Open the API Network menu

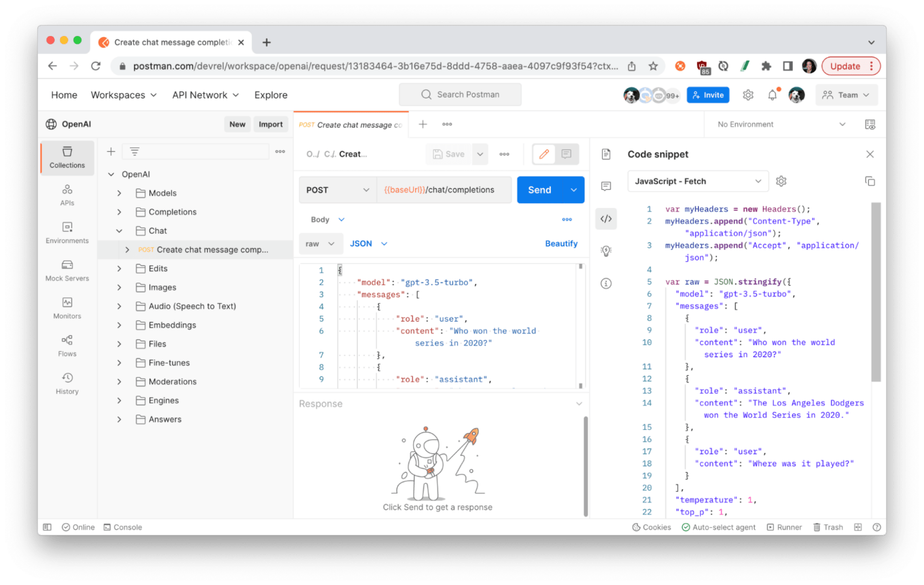[205, 95]
